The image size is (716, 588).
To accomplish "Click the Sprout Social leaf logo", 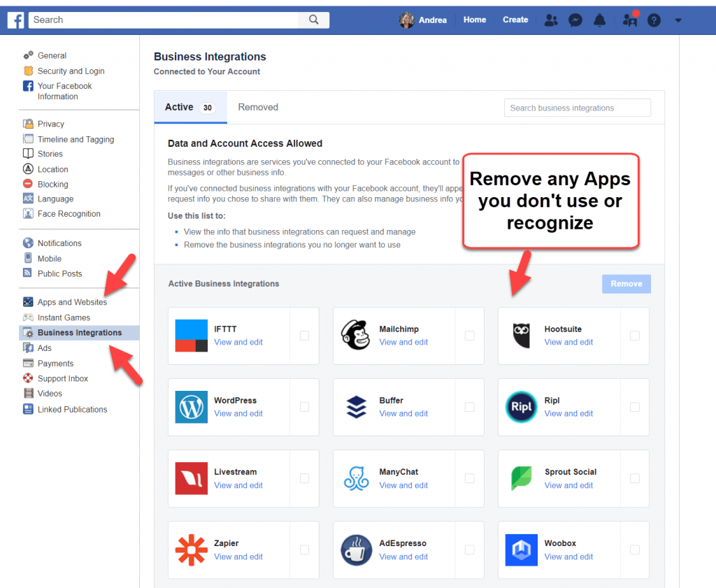I will [x=522, y=478].
